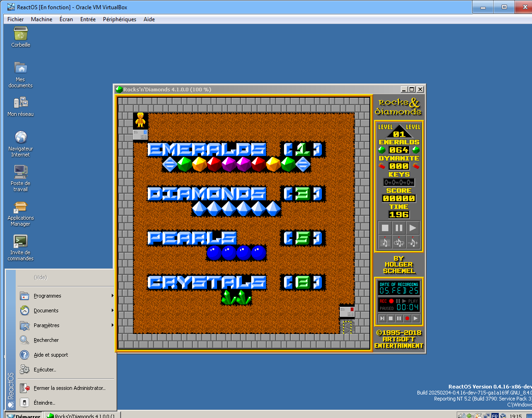This screenshot has width=532, height=418.
Task: Toggle simple sound effects button
Action: (x=412, y=242)
